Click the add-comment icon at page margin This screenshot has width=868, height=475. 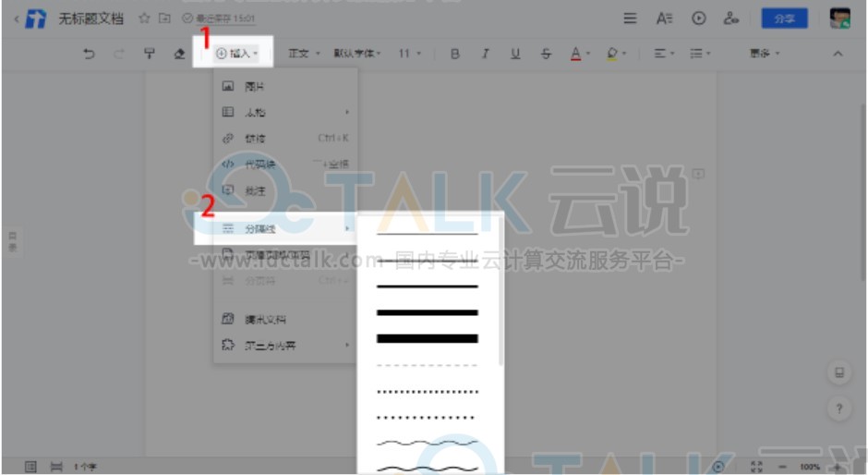click(697, 174)
